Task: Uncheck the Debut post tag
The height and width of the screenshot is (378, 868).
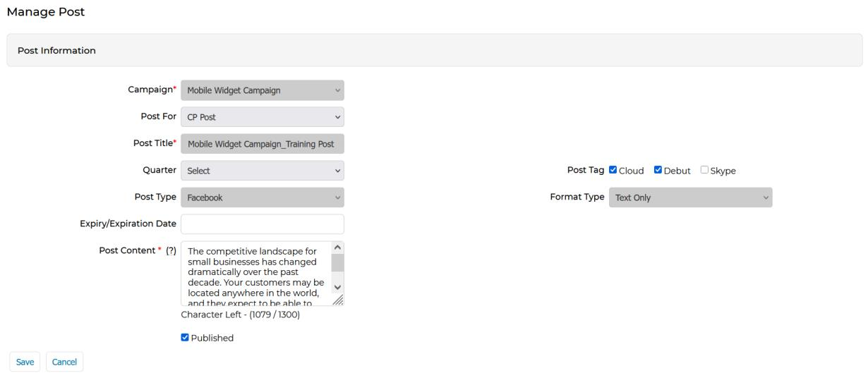Action: click(x=658, y=170)
